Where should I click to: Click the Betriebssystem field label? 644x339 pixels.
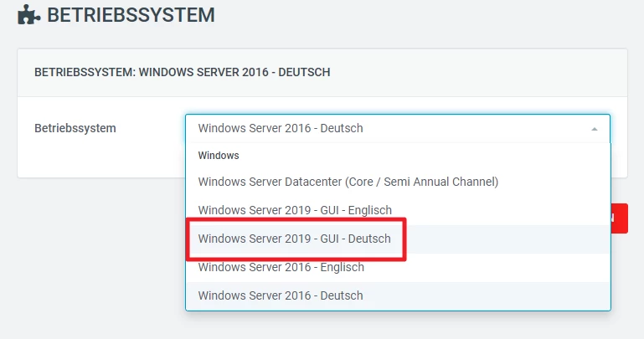(75, 129)
